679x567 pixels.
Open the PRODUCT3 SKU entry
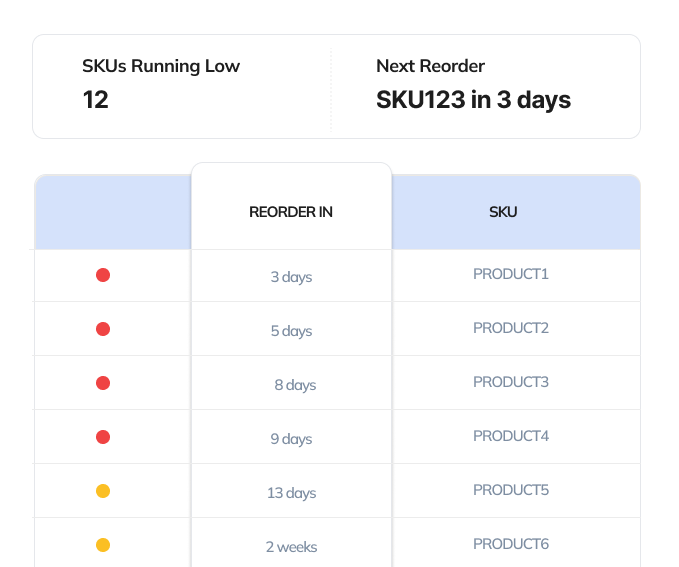coord(511,382)
